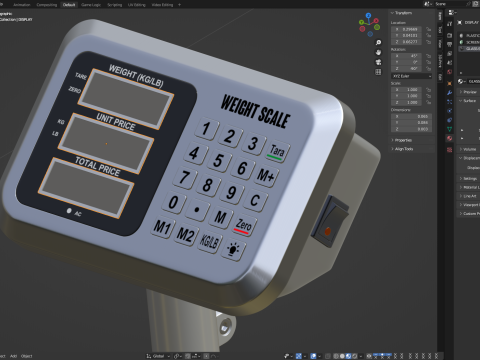This screenshot has height=360, width=480.
Task: Open the orange Object properties tab icon
Action: coord(450,83)
